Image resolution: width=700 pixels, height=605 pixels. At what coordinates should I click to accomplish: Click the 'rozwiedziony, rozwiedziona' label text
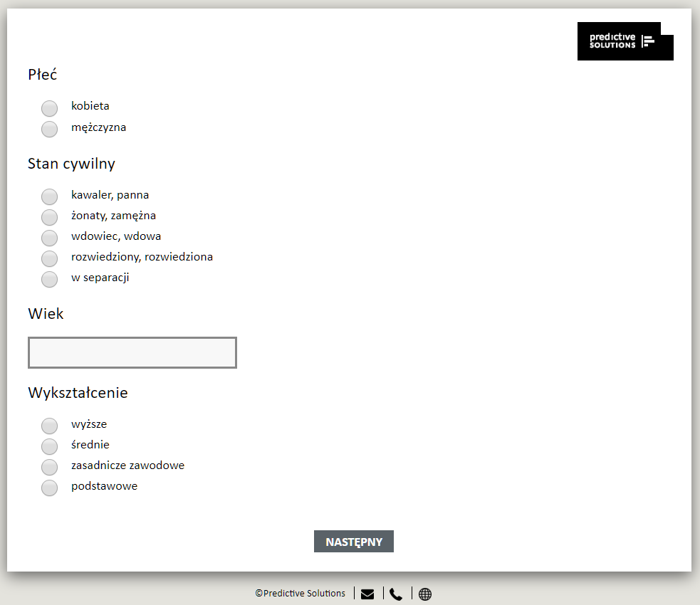(x=142, y=257)
